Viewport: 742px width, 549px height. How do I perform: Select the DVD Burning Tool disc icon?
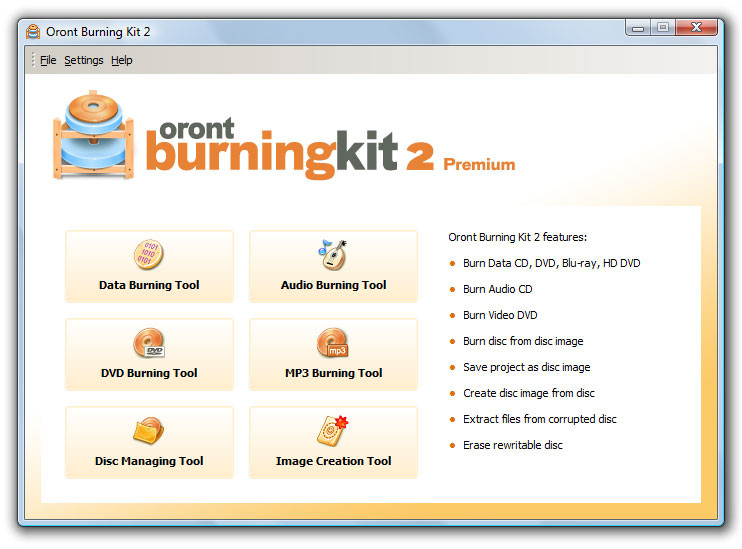(149, 343)
